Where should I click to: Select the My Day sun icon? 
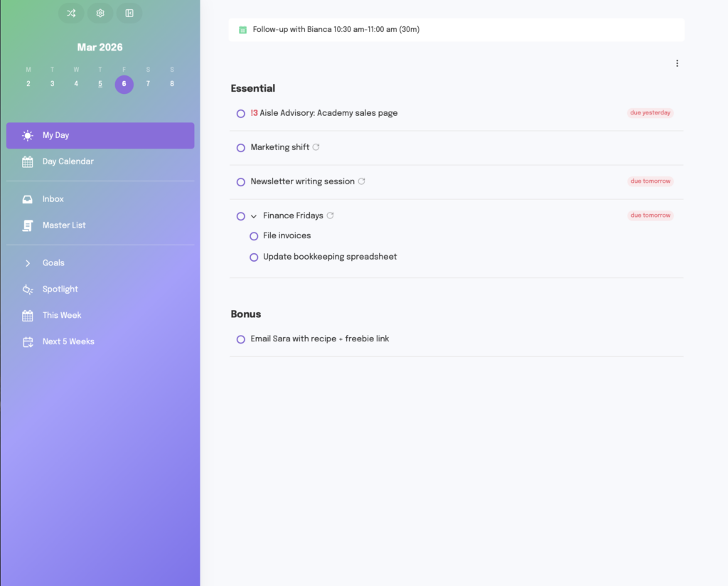point(27,135)
